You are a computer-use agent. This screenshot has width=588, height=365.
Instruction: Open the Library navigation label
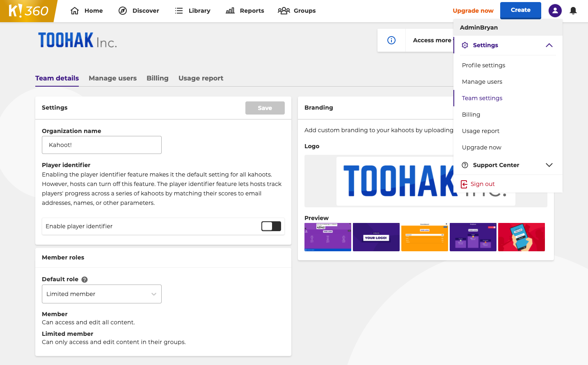click(199, 11)
